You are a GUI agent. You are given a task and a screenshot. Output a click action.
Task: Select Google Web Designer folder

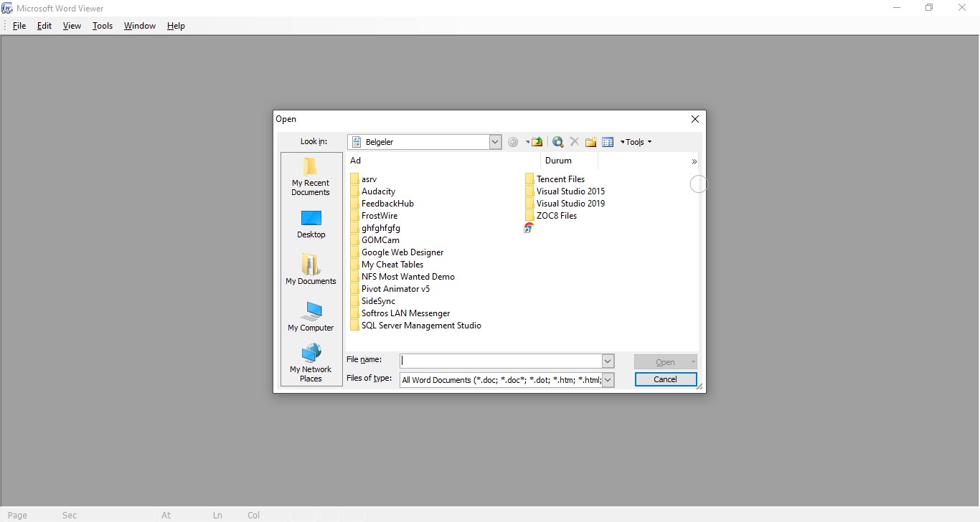(397, 252)
